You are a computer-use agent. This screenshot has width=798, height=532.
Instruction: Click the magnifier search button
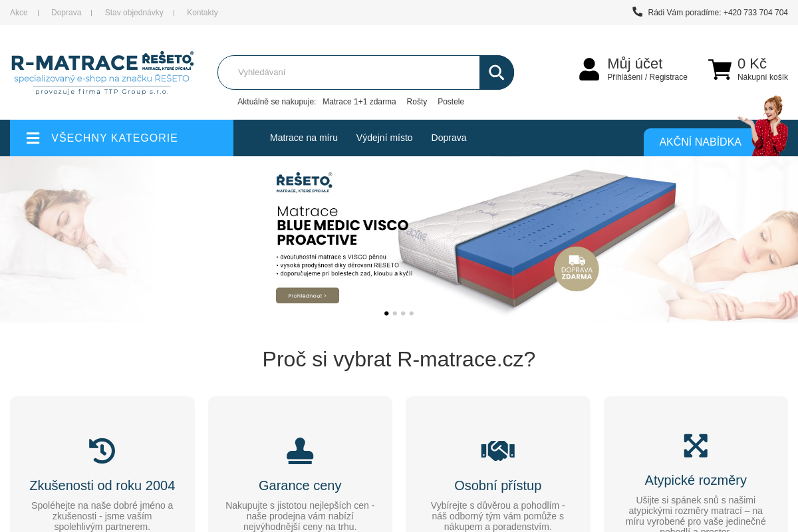tap(496, 72)
